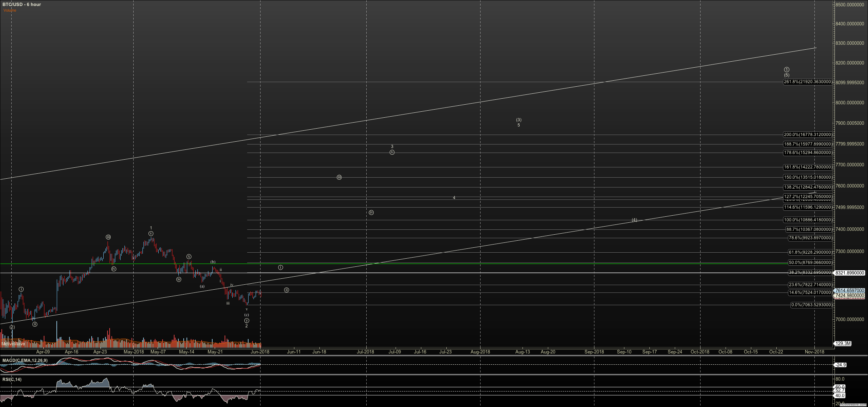Image resolution: width=868 pixels, height=407 pixels.
Task: Click the 40.0 RSI axis label
Action: click(840, 395)
